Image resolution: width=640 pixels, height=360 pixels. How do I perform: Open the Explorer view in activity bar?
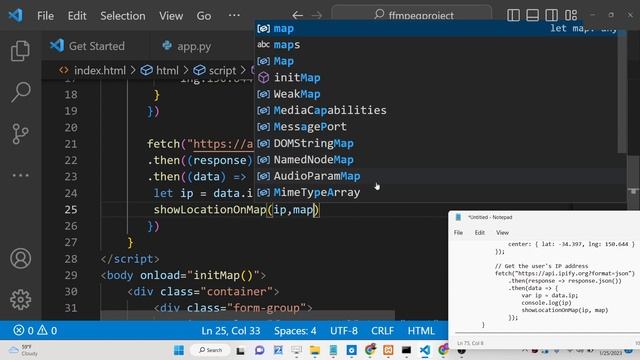[20, 51]
